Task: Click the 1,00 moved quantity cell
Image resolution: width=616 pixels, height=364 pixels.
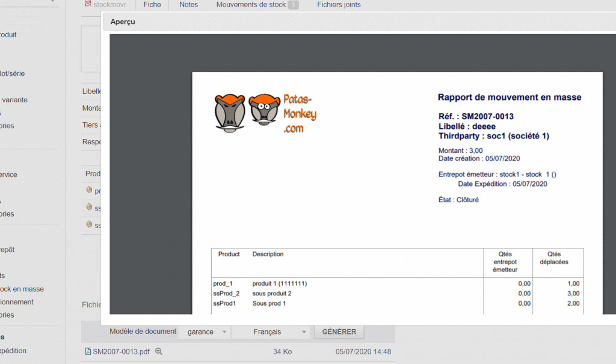Action: tap(573, 283)
